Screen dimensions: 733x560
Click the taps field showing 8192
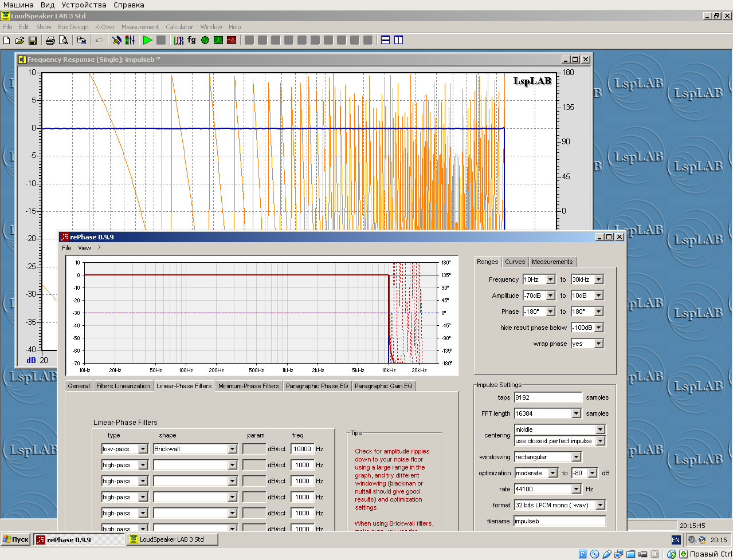click(548, 397)
